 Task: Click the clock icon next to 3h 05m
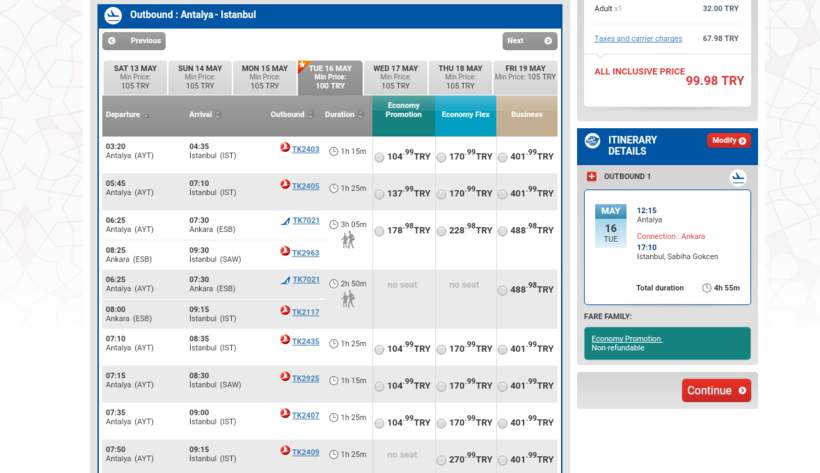coord(333,225)
